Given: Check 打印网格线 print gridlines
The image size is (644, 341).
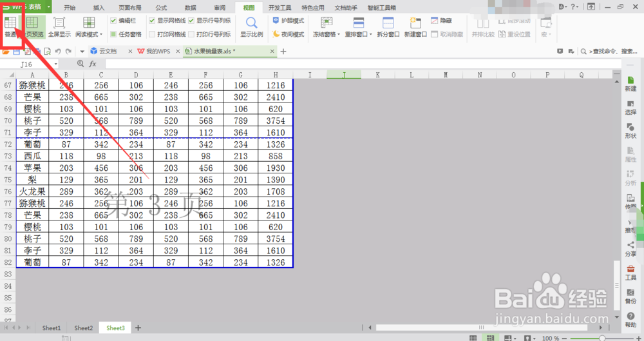Looking at the screenshot, I should tap(152, 34).
